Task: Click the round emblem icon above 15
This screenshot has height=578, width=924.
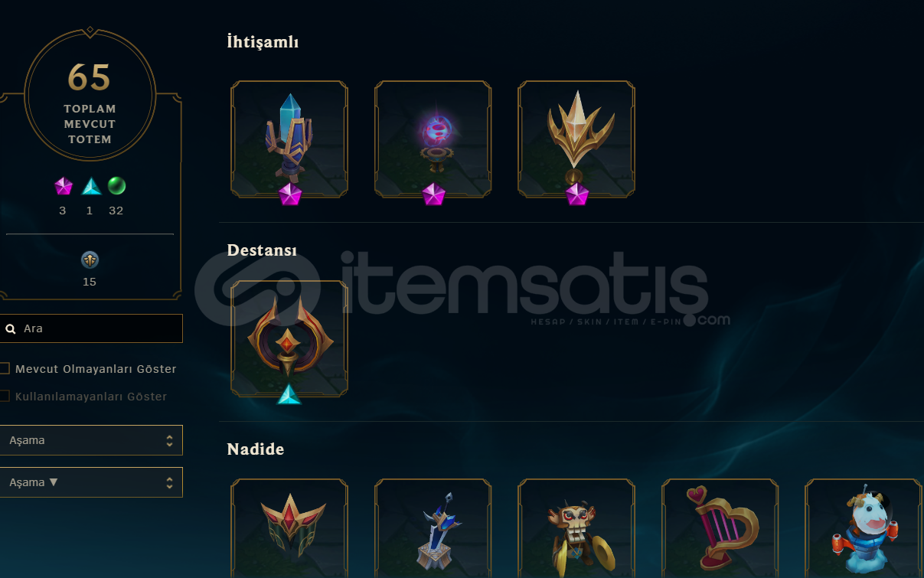Action: 90,260
